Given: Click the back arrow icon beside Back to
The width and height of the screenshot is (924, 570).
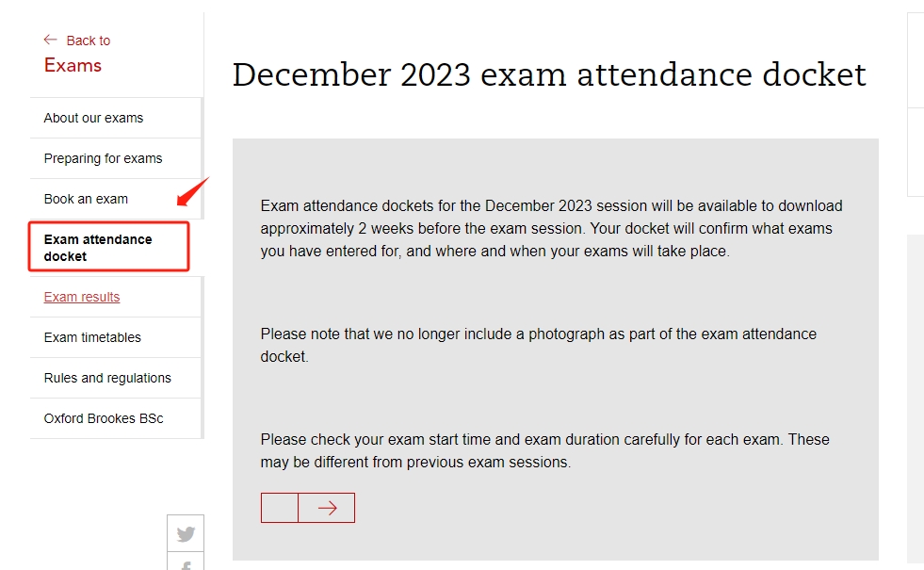Looking at the screenshot, I should (x=51, y=40).
